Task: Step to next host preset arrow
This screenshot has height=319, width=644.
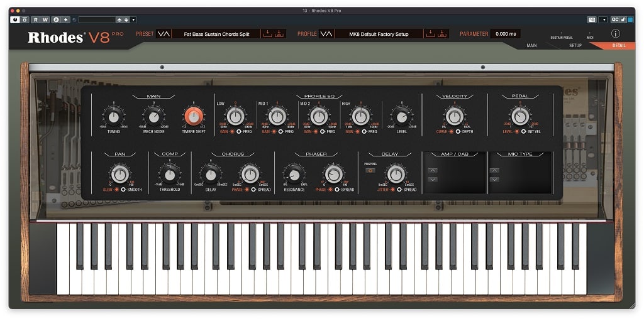Action: click(126, 19)
